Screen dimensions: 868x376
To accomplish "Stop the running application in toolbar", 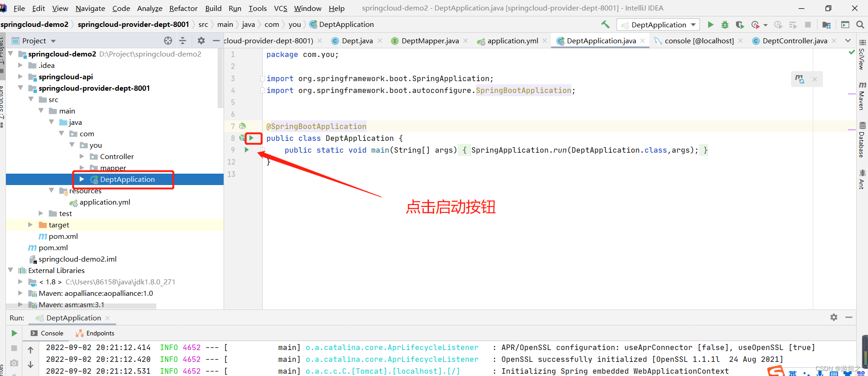I will pos(808,25).
